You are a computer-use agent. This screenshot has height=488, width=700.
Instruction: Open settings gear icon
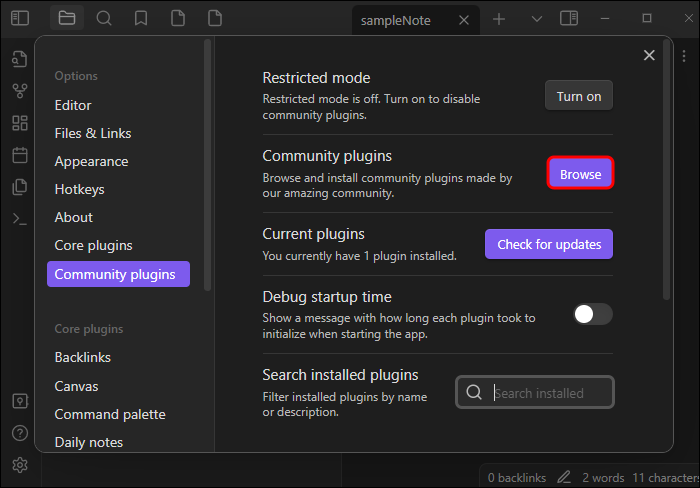click(20, 465)
